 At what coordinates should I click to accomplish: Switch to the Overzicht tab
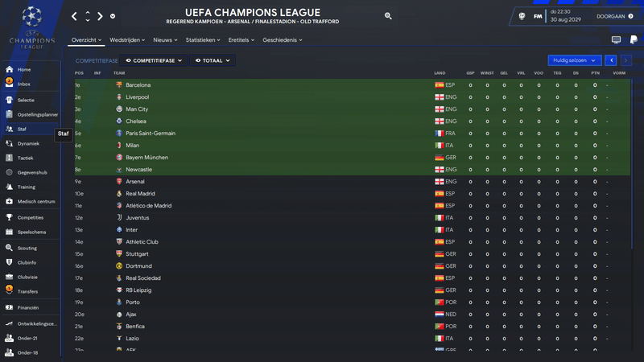86,39
